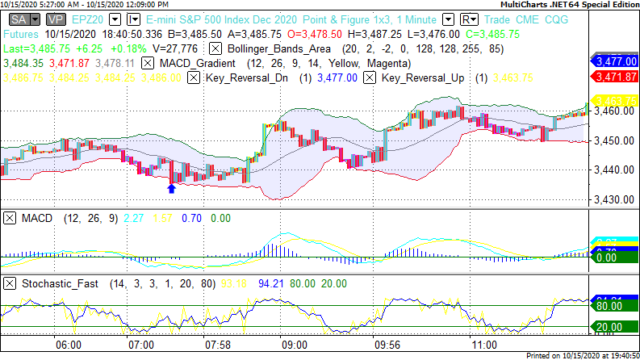Click the blue 3,477.00 value beside Key_Reversal_Dn

click(337, 78)
